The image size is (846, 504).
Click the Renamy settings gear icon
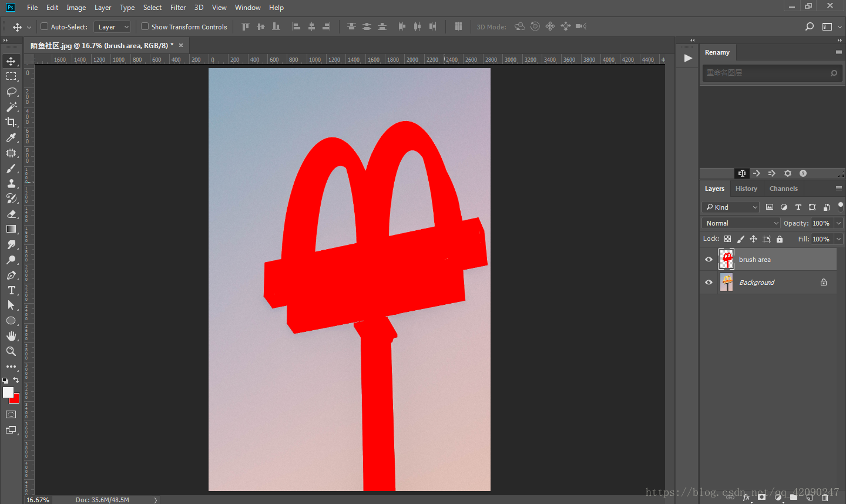pos(788,173)
